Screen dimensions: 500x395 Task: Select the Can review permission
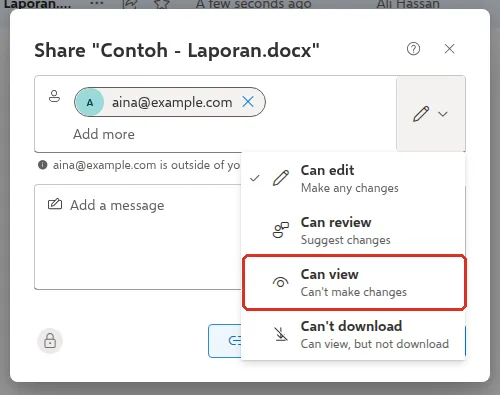(x=354, y=231)
